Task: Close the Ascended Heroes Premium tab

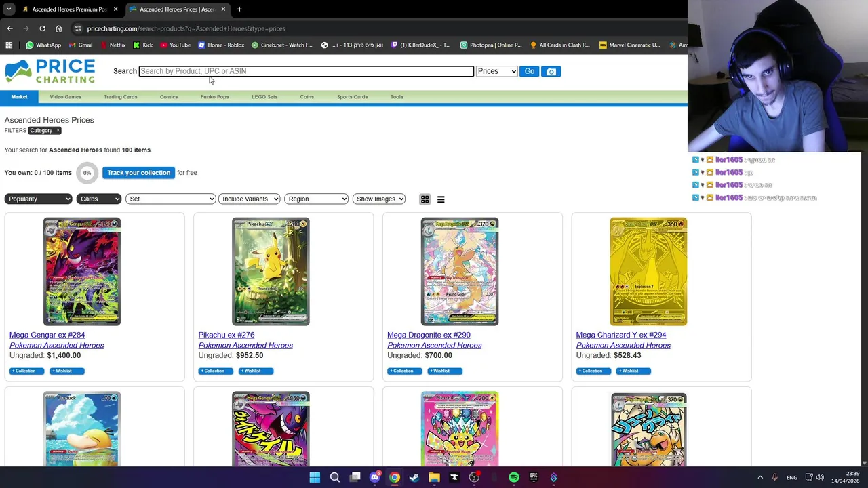Action: click(x=115, y=9)
